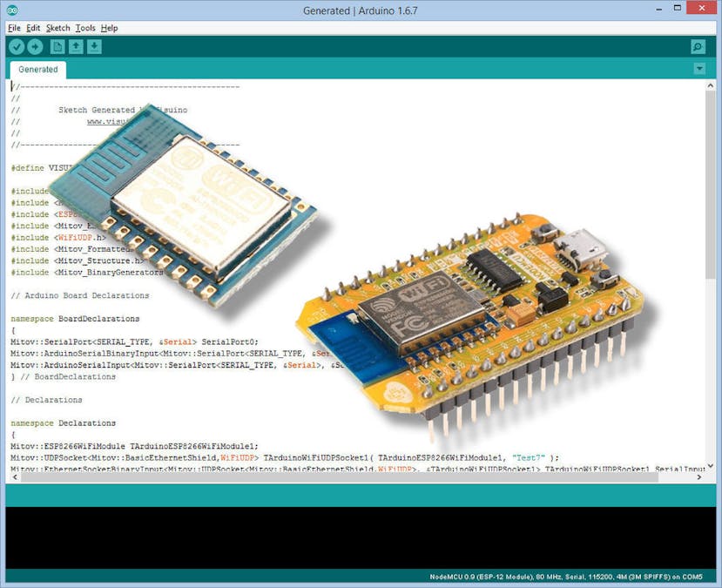Open the Tools menu
The height and width of the screenshot is (588, 722).
coord(84,28)
